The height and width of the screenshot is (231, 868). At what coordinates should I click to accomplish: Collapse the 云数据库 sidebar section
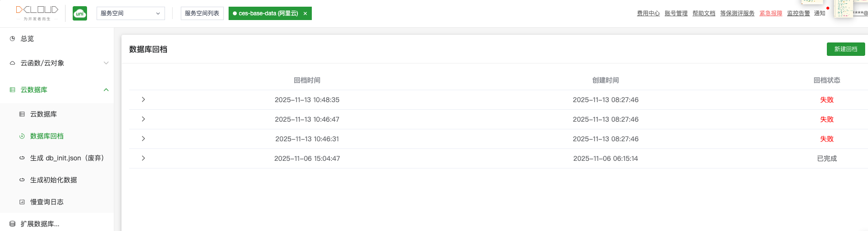(x=106, y=90)
